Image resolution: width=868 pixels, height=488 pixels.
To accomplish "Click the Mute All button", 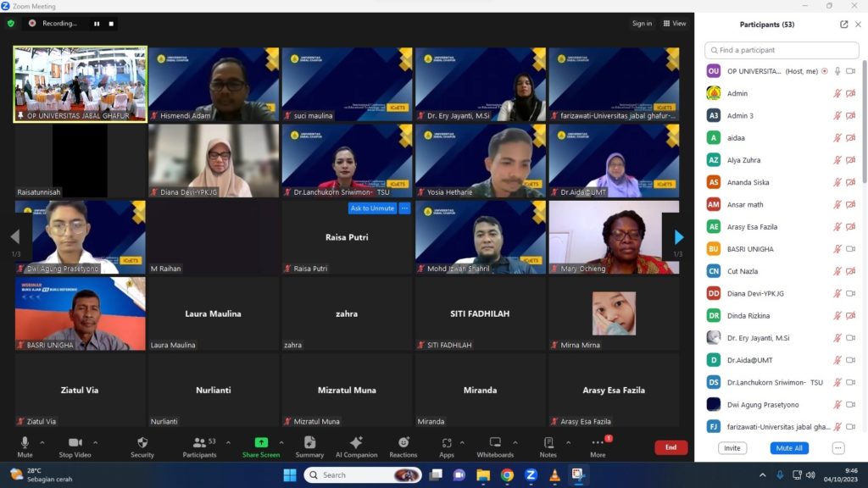I will [x=789, y=448].
